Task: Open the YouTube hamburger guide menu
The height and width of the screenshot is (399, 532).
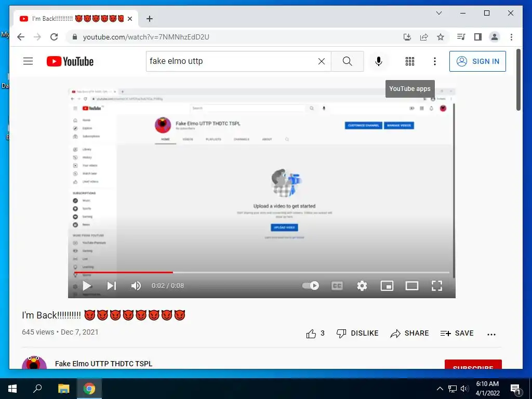Action: [28, 61]
